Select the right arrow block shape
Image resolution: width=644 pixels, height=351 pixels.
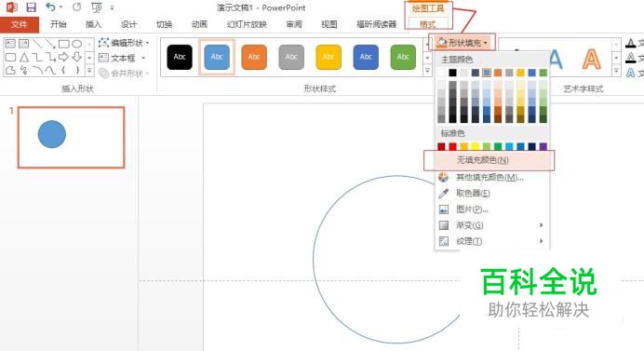pos(63,57)
